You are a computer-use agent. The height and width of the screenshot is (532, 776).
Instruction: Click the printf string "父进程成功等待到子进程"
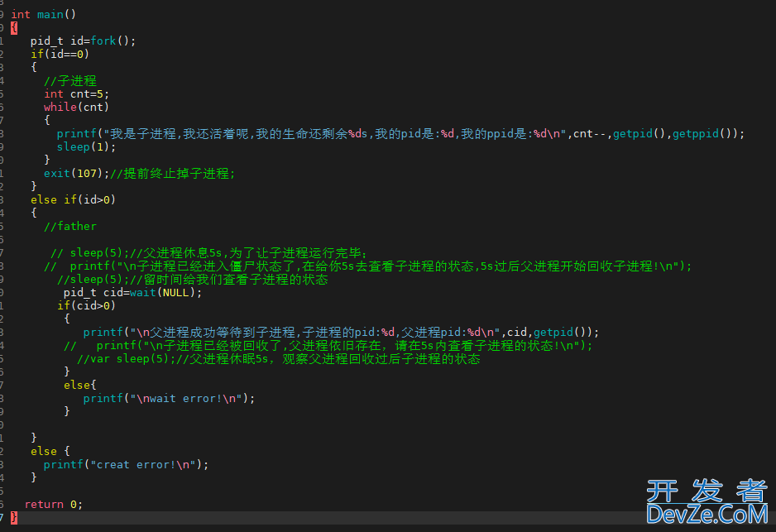[314, 332]
